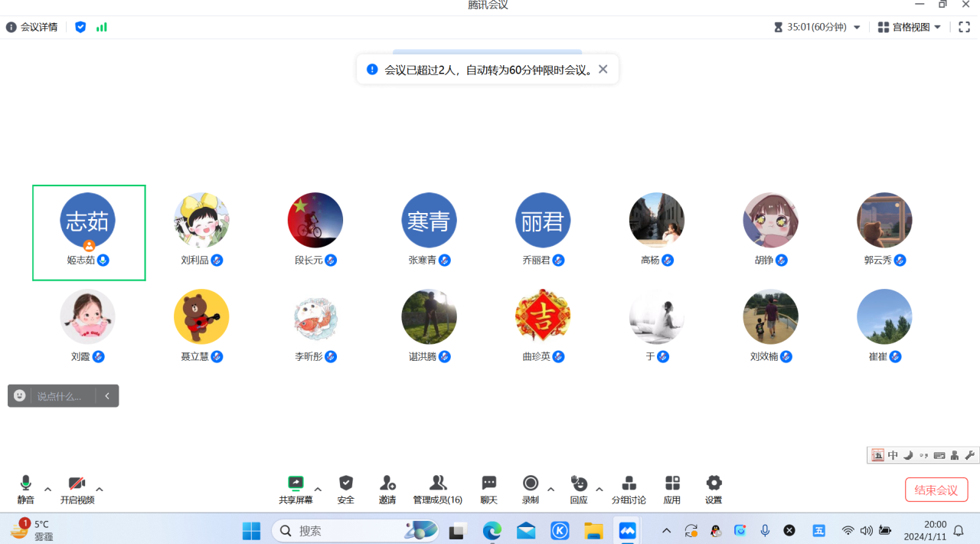The image size is (980, 544).
Task: Open the Apps (应用) icon
Action: pos(672,489)
